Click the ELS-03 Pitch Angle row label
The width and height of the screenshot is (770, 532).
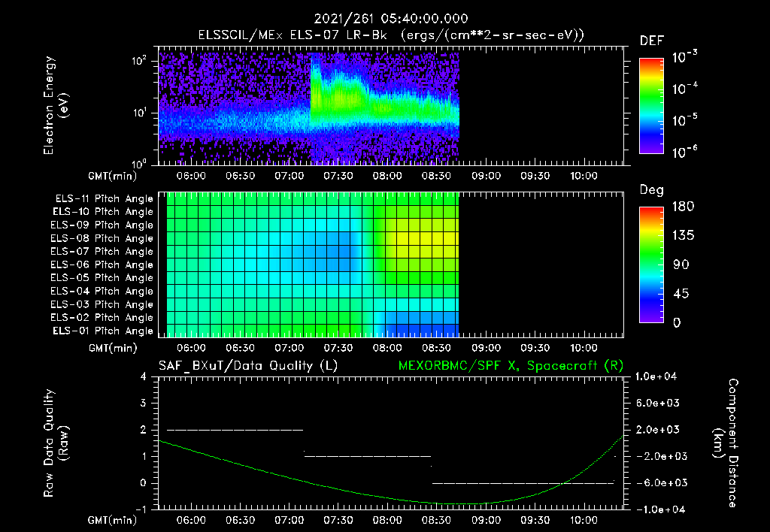pyautogui.click(x=102, y=304)
